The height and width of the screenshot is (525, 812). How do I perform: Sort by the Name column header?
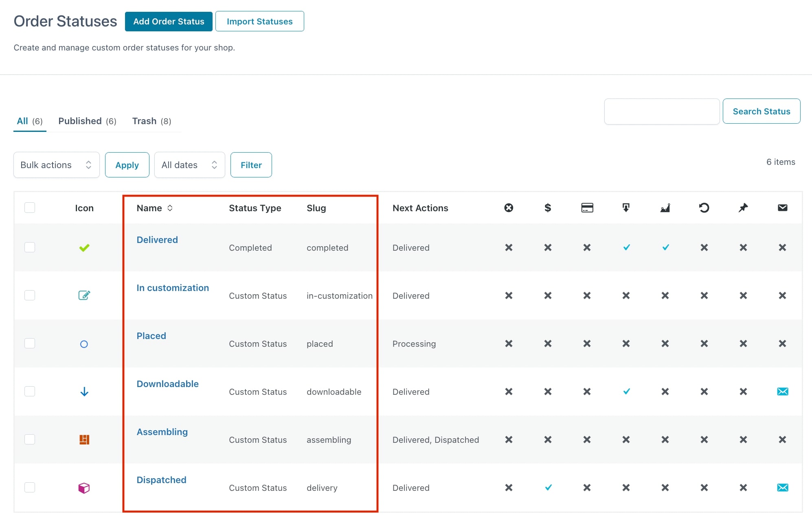[x=155, y=208]
